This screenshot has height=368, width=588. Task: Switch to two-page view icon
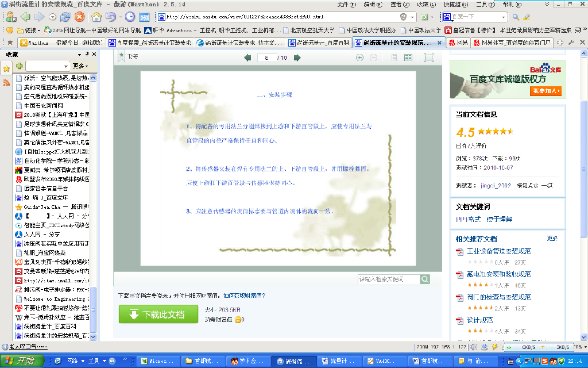pyautogui.click(x=408, y=57)
